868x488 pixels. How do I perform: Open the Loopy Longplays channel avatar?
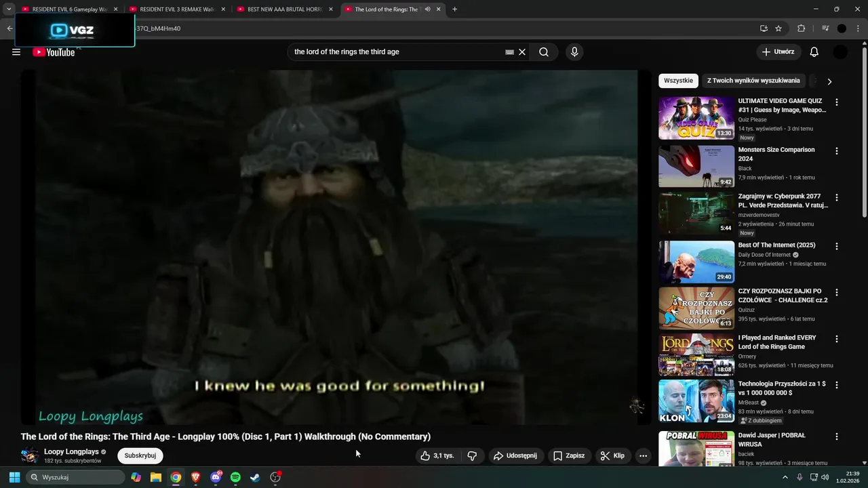30,455
